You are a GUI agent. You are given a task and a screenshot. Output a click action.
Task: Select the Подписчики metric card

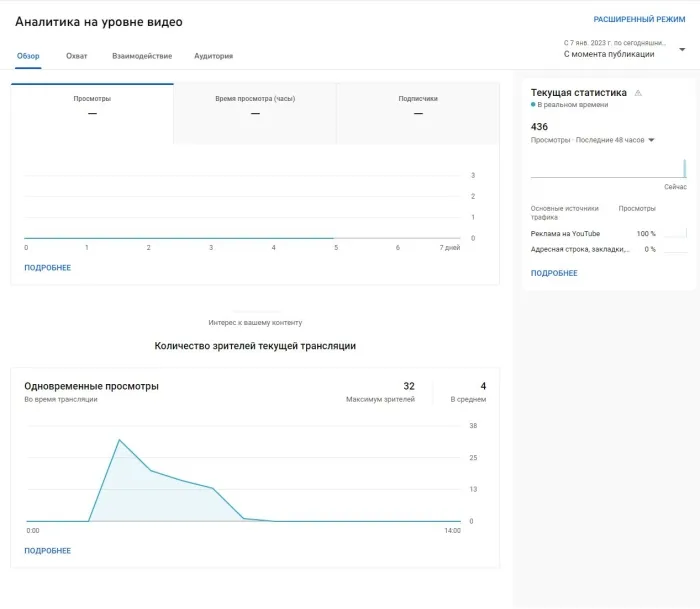418,113
